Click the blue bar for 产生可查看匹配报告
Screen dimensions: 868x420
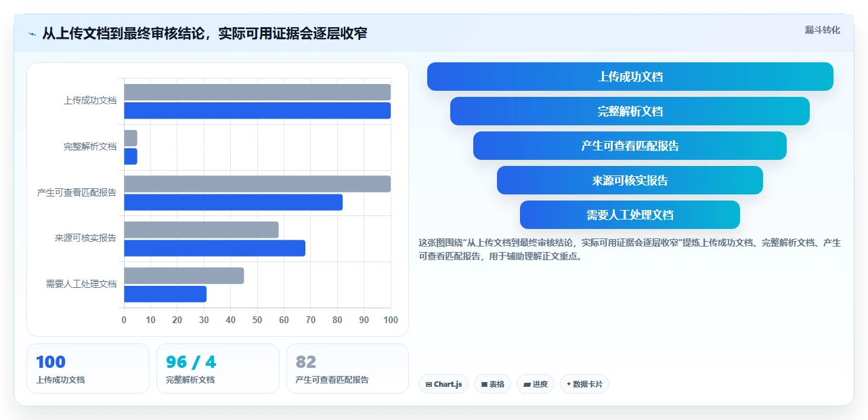[x=233, y=202]
